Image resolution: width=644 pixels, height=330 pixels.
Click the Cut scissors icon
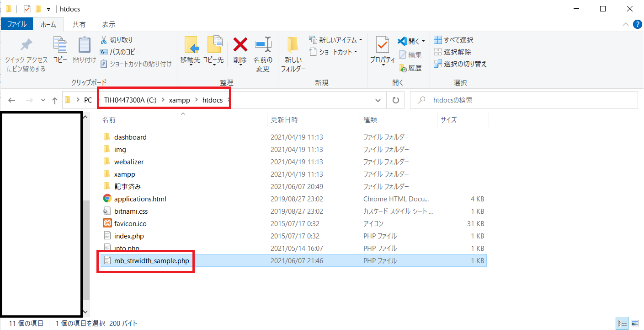[x=104, y=40]
